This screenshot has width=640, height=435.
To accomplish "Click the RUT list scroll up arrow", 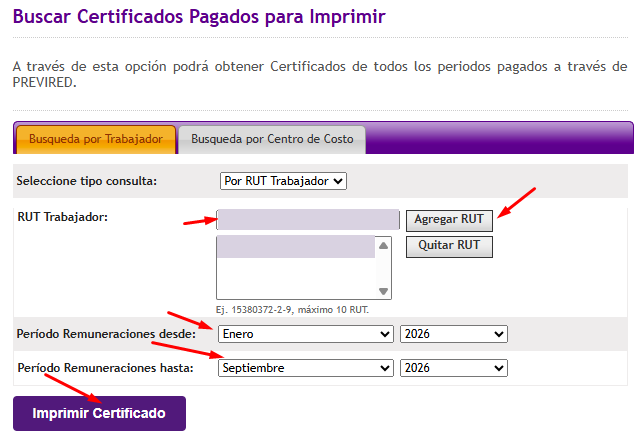I will click(383, 246).
